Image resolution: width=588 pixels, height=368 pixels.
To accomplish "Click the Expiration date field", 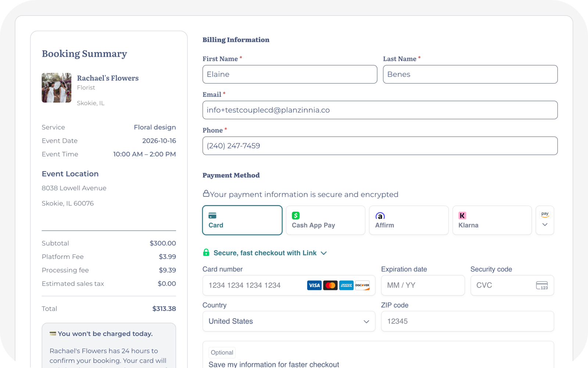I will 423,285.
